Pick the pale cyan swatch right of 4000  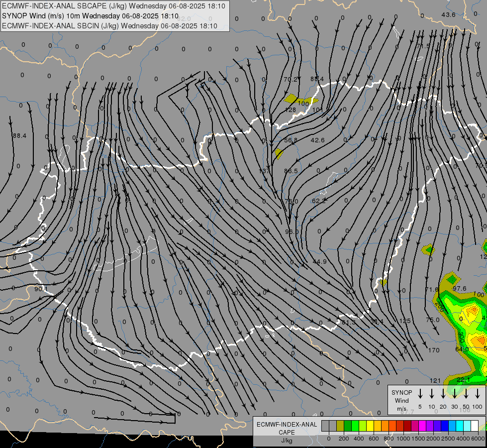click(x=467, y=426)
